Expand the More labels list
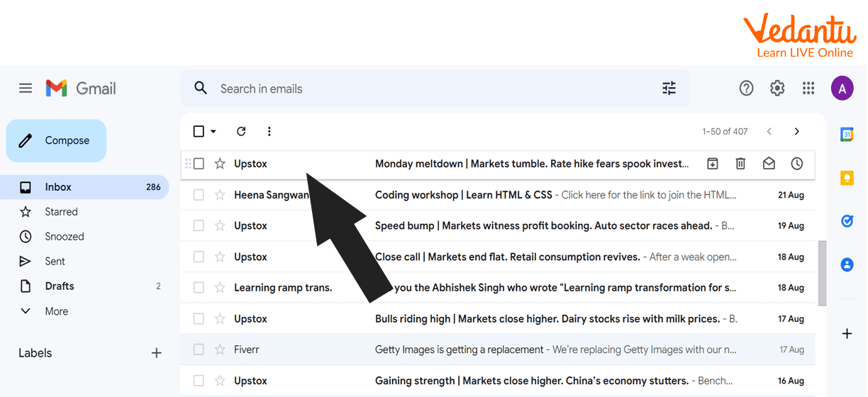Image resolution: width=868 pixels, height=397 pixels. tap(56, 311)
